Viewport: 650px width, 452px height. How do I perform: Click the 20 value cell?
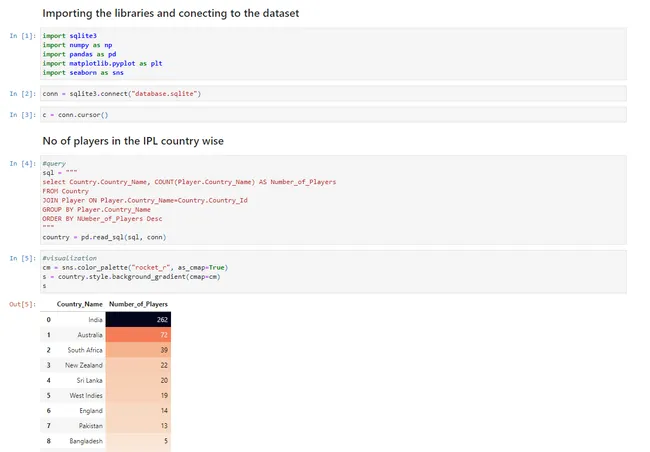point(138,380)
